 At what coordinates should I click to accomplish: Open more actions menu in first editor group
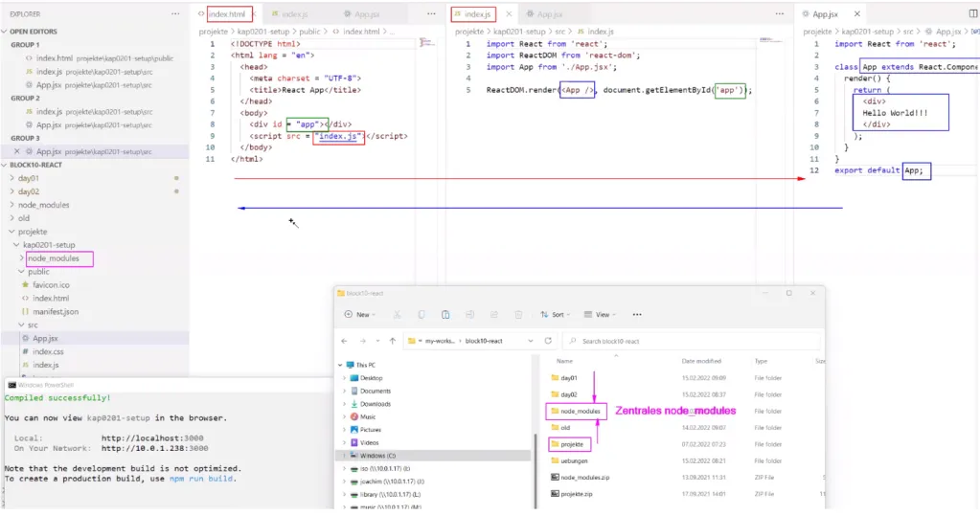pos(431,13)
